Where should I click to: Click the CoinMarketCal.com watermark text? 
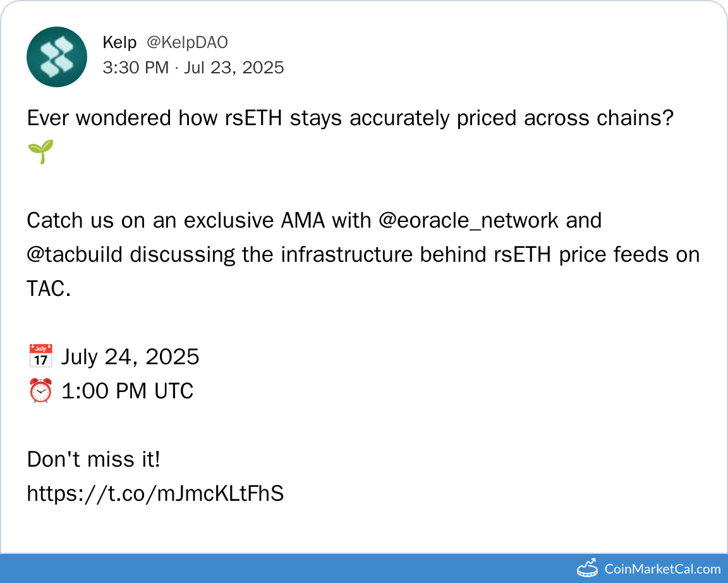[662, 569]
